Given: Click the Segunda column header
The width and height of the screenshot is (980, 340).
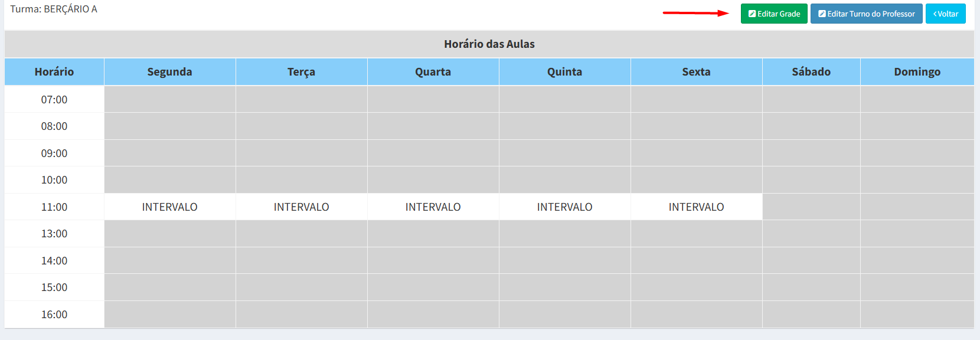Looking at the screenshot, I should click(170, 72).
